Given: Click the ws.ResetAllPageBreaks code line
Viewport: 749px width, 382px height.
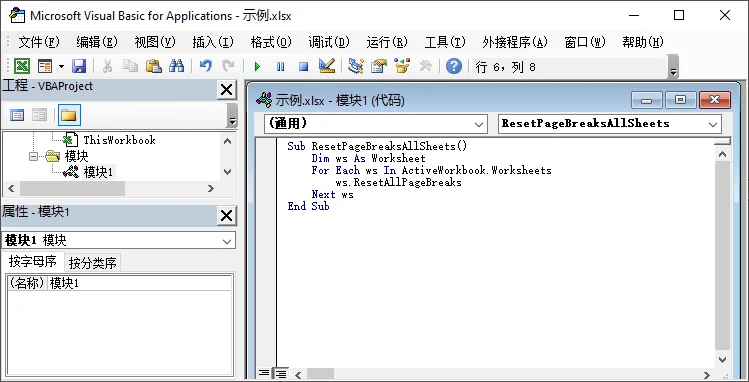Looking at the screenshot, I should coord(398,182).
